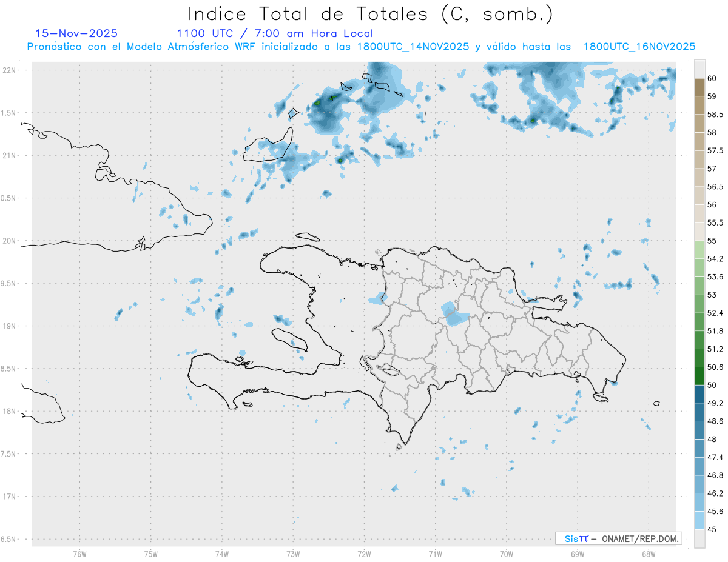Click the "20N" latitude label

click(x=10, y=241)
